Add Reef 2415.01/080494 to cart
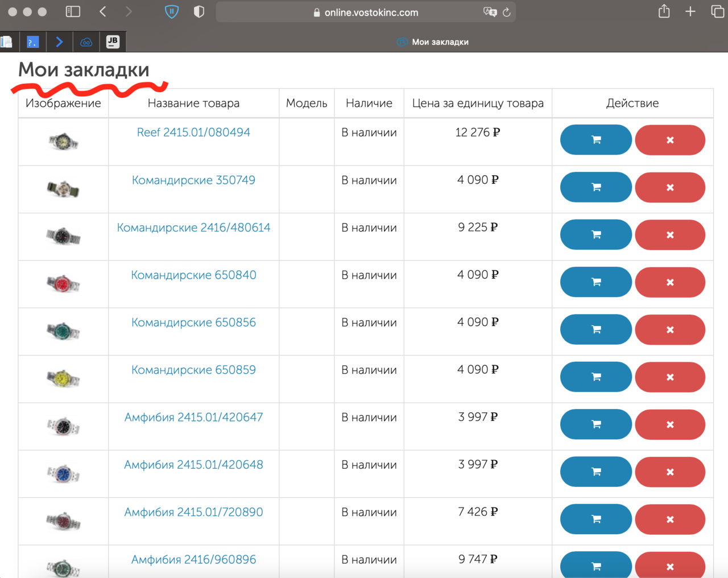 pyautogui.click(x=595, y=140)
